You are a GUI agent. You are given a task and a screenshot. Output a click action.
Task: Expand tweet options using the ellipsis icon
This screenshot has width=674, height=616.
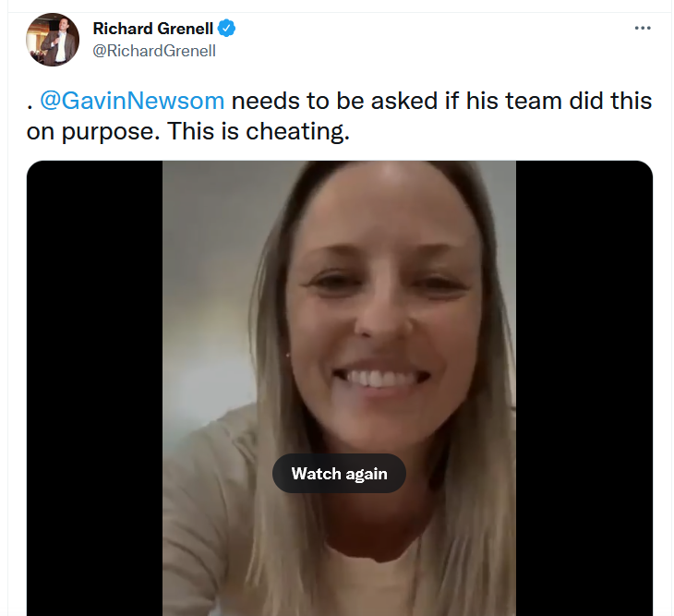[643, 28]
